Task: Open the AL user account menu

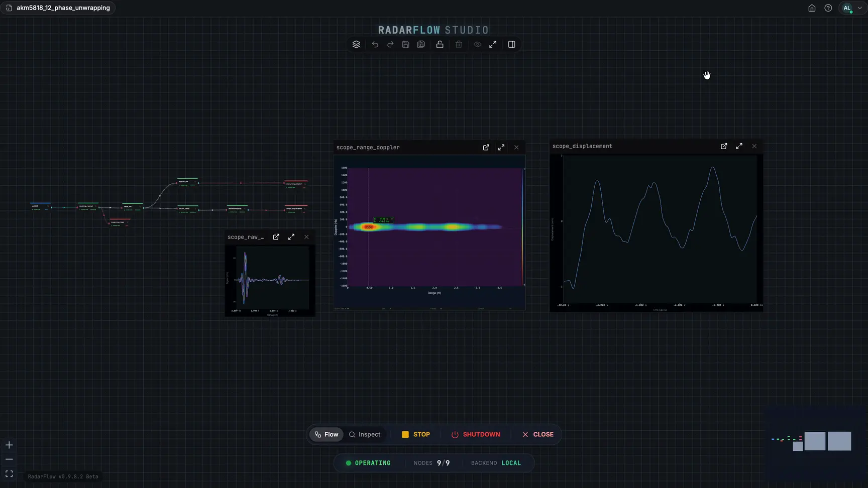Action: (x=852, y=8)
